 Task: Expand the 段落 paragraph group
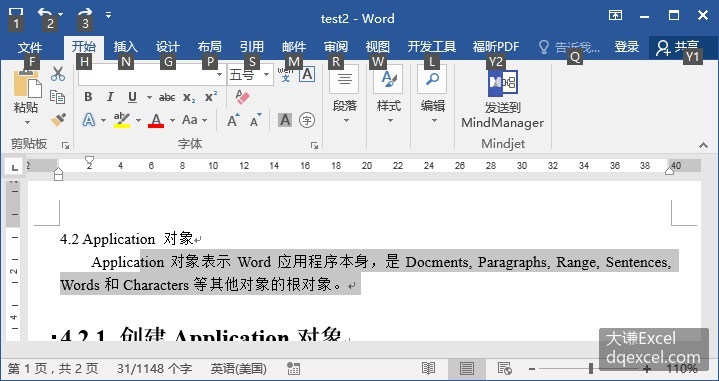(x=344, y=95)
